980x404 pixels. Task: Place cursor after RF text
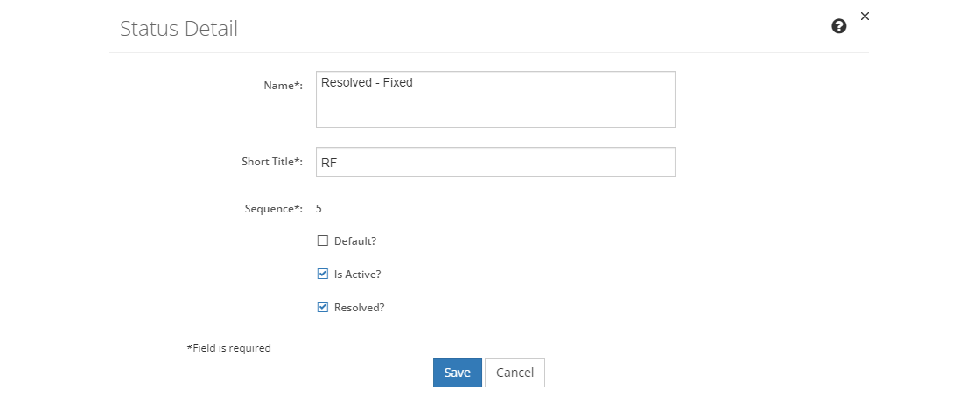click(339, 163)
